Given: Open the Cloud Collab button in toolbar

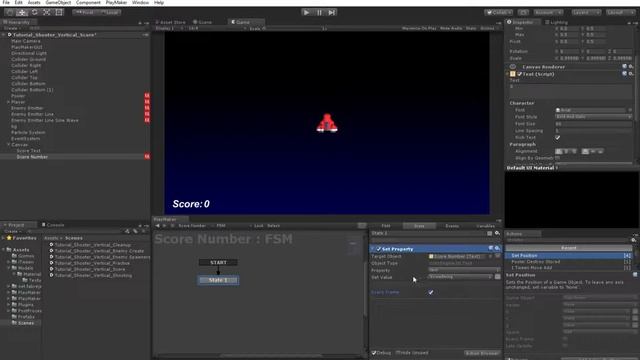Looking at the screenshot, I should point(499,12).
